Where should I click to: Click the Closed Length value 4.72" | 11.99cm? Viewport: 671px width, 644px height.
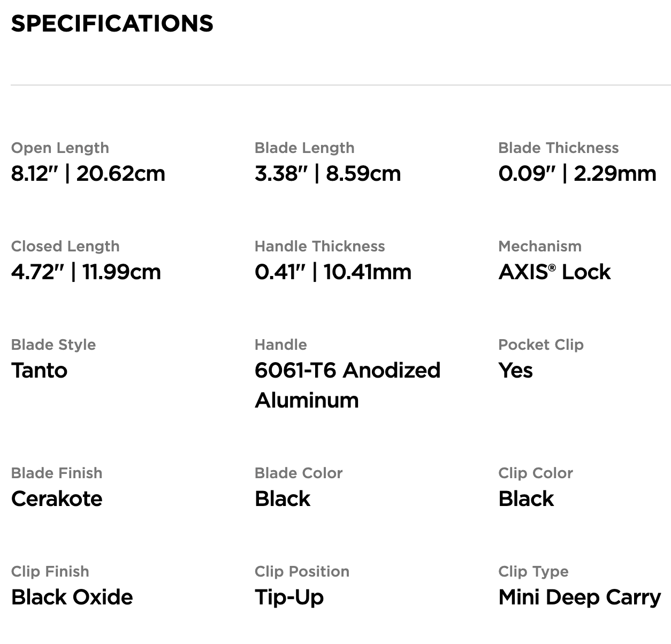(x=86, y=272)
